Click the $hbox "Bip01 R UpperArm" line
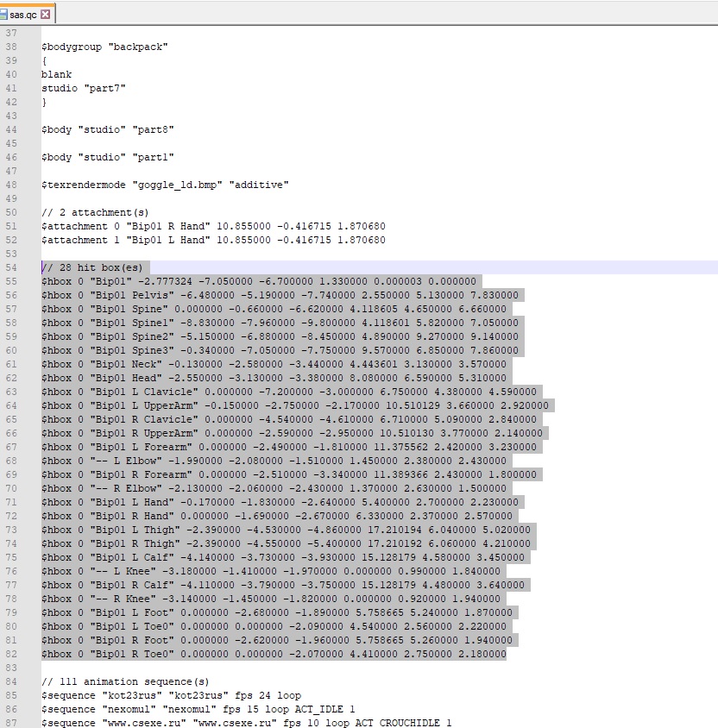Viewport: 718px width, 728px height. (292, 433)
